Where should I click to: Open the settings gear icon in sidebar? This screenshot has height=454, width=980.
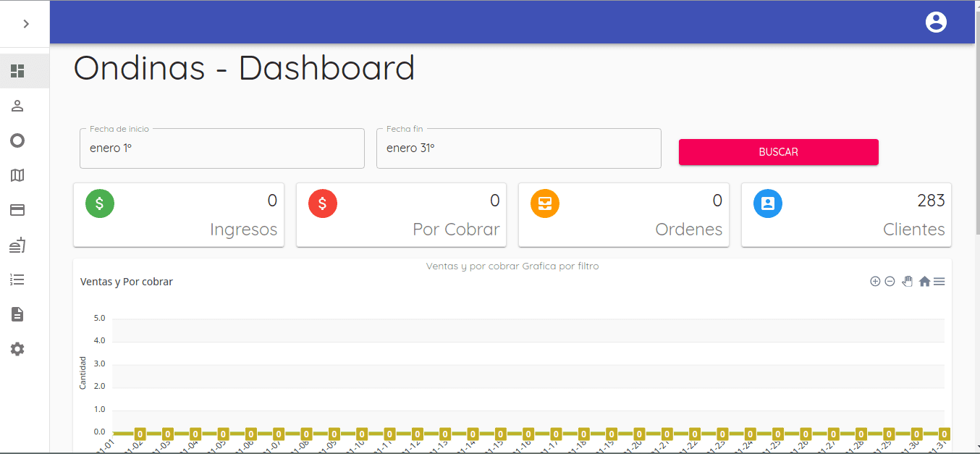coord(17,349)
